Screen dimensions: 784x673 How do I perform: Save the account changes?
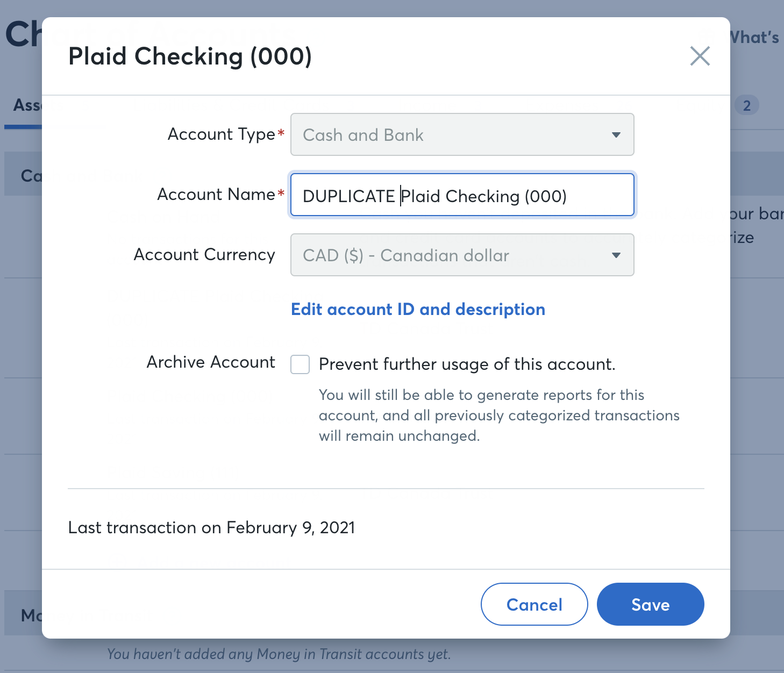[650, 604]
